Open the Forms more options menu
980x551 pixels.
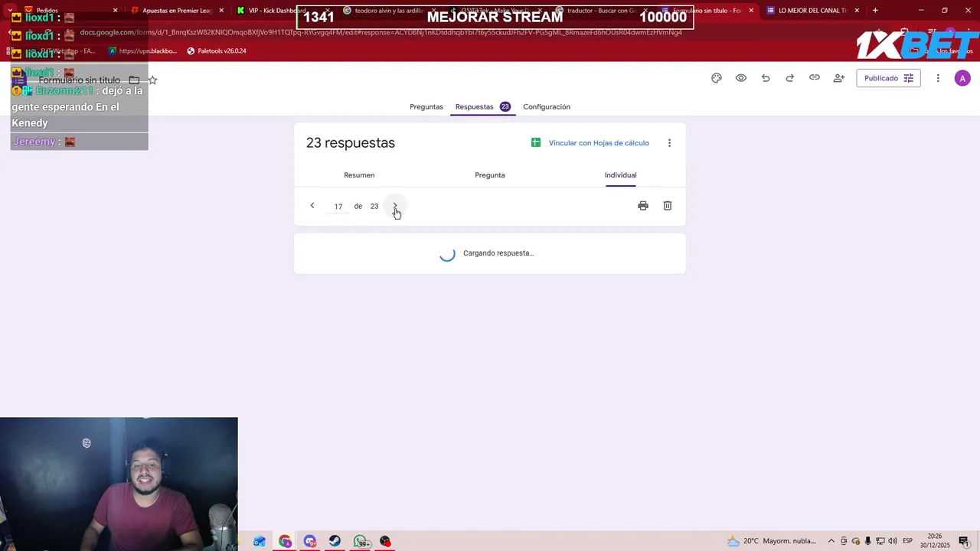938,78
